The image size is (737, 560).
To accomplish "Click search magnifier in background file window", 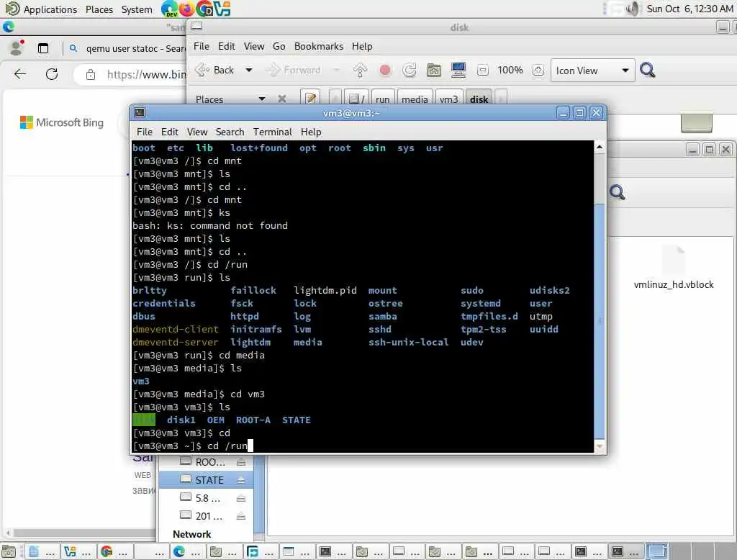I will click(x=617, y=192).
